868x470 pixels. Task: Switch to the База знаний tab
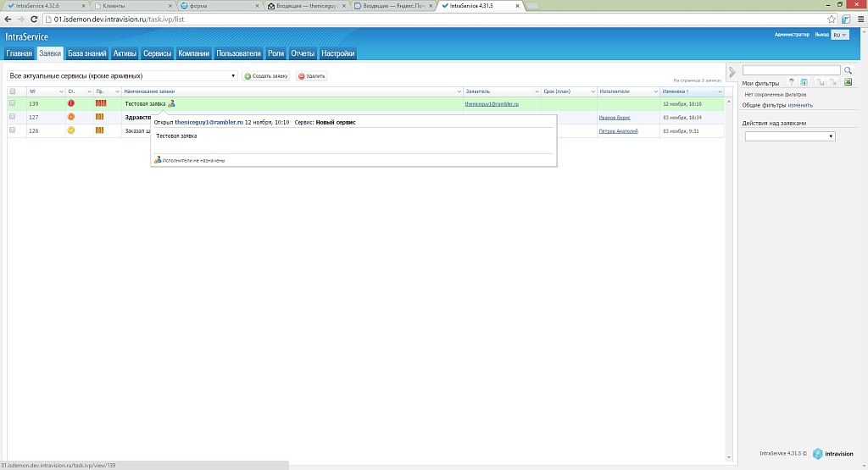pyautogui.click(x=87, y=53)
